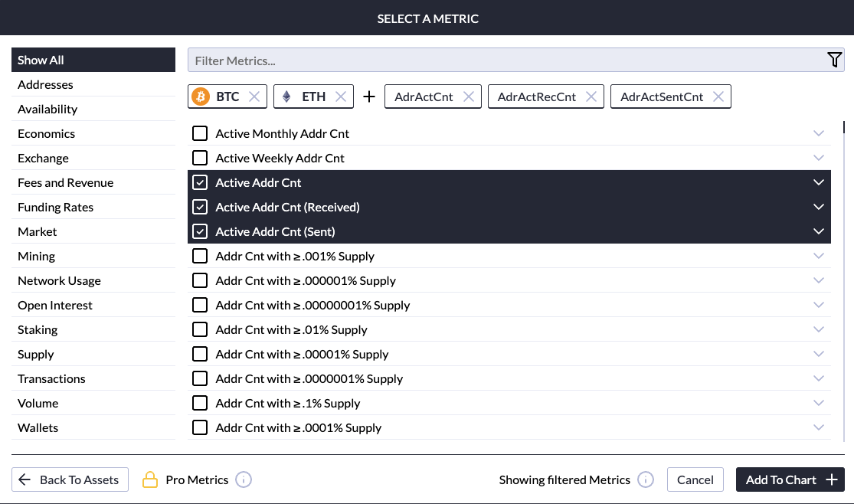The height and width of the screenshot is (504, 854).
Task: Click the plus icon to add asset
Action: 369,97
